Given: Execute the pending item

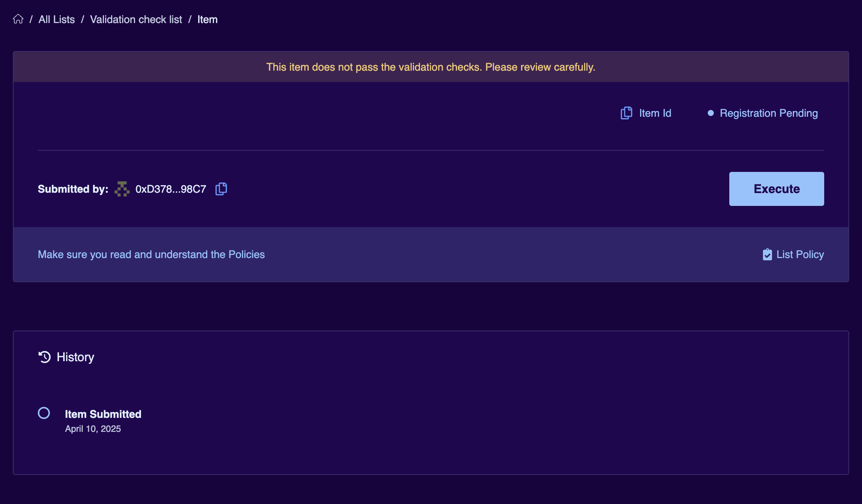Looking at the screenshot, I should [x=777, y=189].
